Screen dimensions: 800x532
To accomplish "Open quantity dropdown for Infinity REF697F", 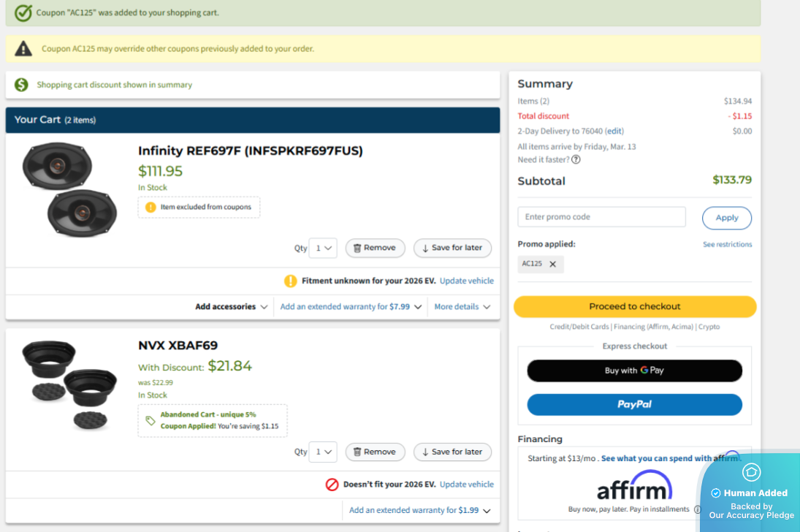I will click(x=322, y=248).
